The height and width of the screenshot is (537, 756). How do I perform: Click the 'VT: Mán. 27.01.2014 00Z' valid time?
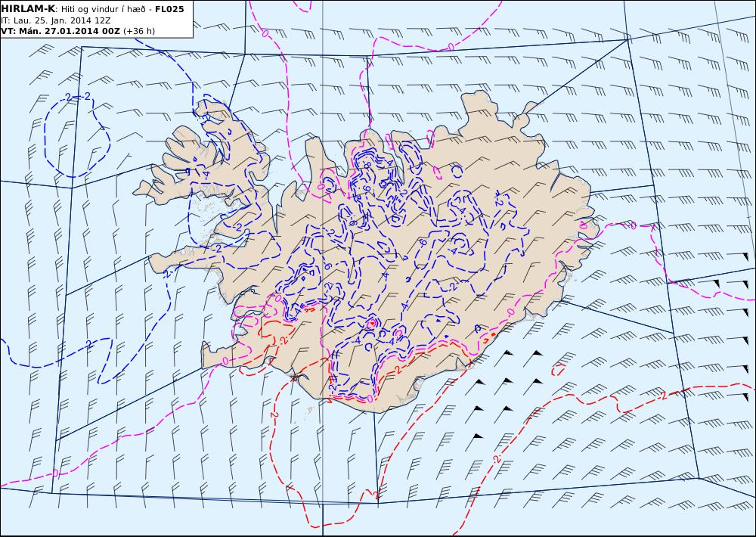(60, 31)
